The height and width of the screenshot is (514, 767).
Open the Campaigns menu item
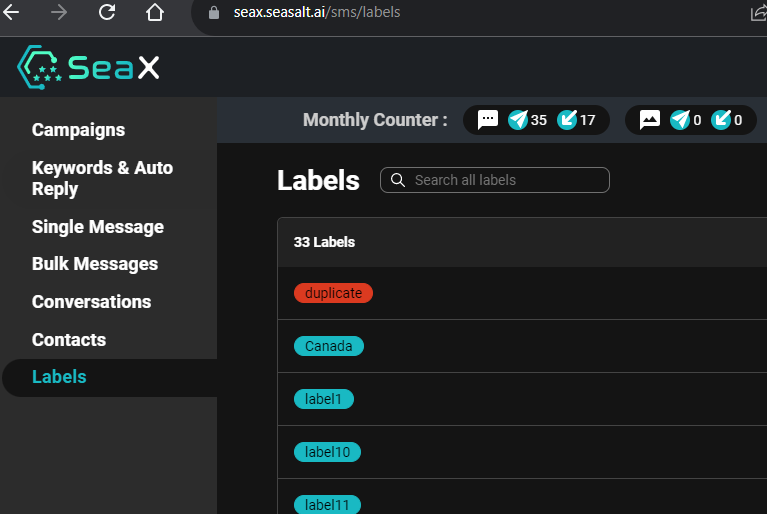tap(78, 130)
